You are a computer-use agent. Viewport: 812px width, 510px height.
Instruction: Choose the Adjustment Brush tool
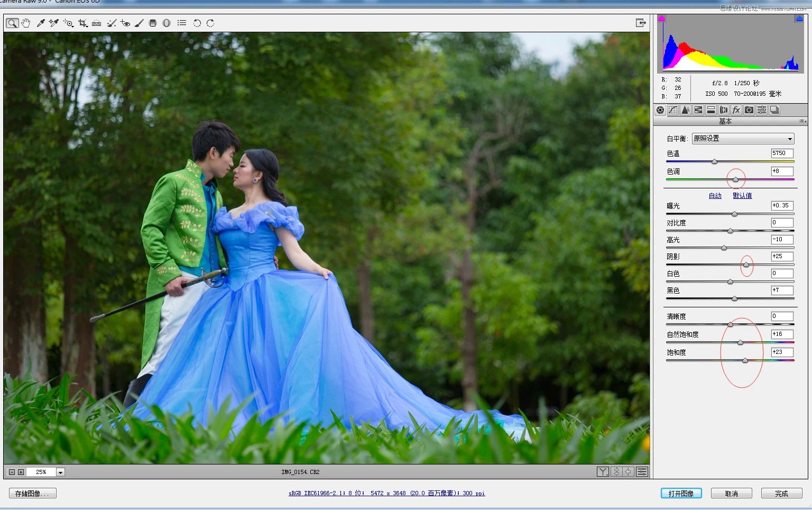coord(139,23)
